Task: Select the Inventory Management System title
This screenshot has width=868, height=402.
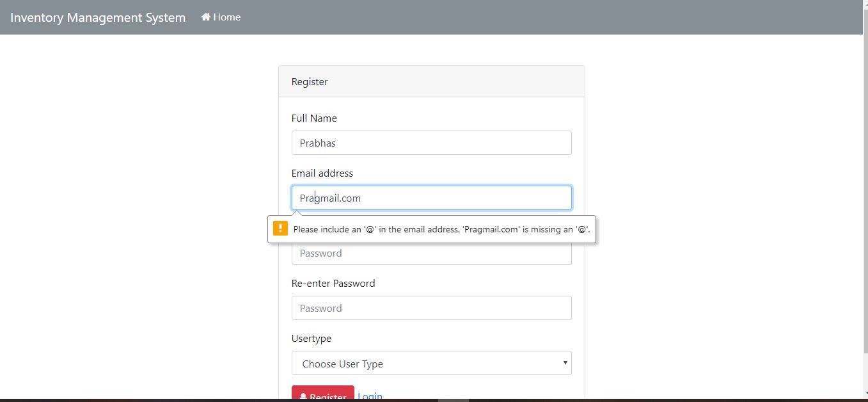Action: [x=97, y=17]
